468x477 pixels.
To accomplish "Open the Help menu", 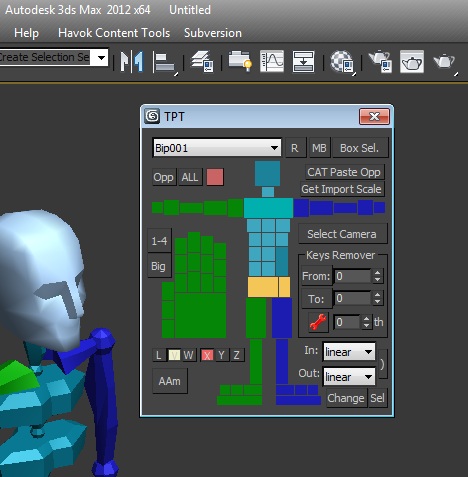I will (x=26, y=33).
